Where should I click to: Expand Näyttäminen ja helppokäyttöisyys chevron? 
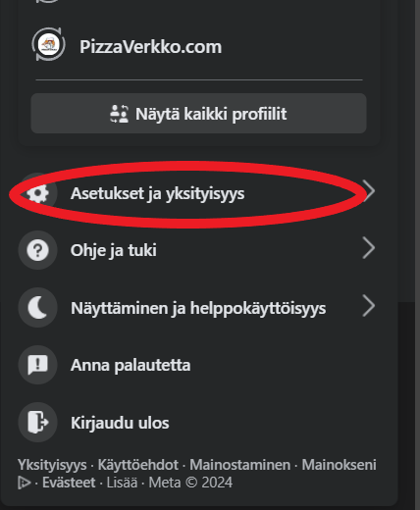click(369, 306)
